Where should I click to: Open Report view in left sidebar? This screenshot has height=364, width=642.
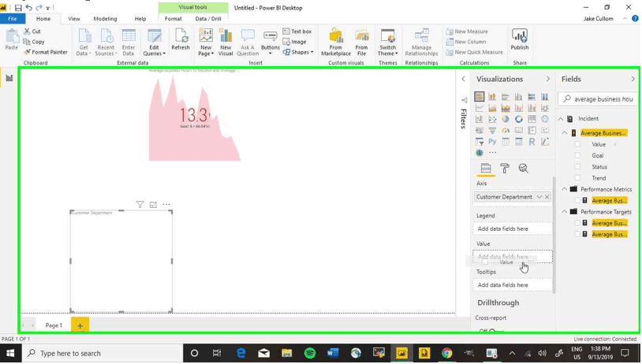click(x=9, y=78)
